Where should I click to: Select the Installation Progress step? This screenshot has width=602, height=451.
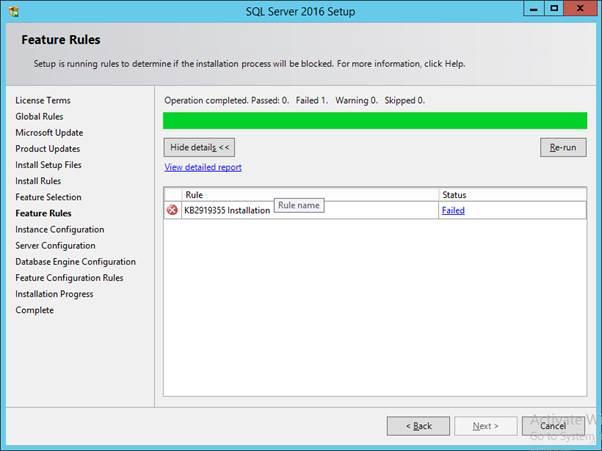tap(54, 294)
